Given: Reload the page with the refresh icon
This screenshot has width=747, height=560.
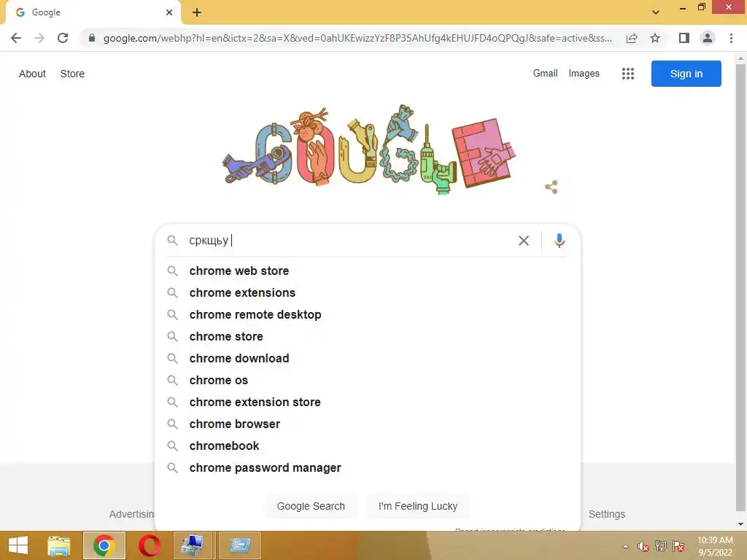Looking at the screenshot, I should (x=63, y=38).
